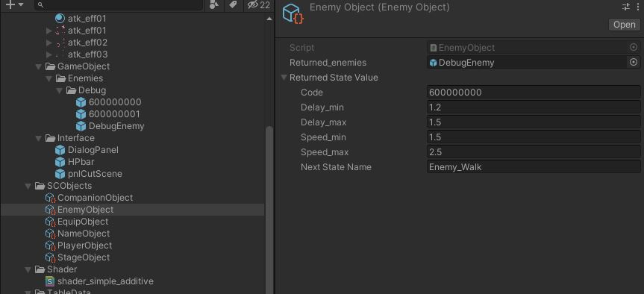Open the create asset plus dropdown
Screen dimensions: 644x294
[x=14, y=5]
